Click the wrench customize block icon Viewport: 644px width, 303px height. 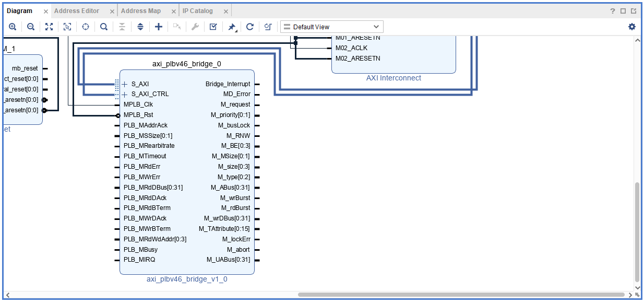coord(195,27)
